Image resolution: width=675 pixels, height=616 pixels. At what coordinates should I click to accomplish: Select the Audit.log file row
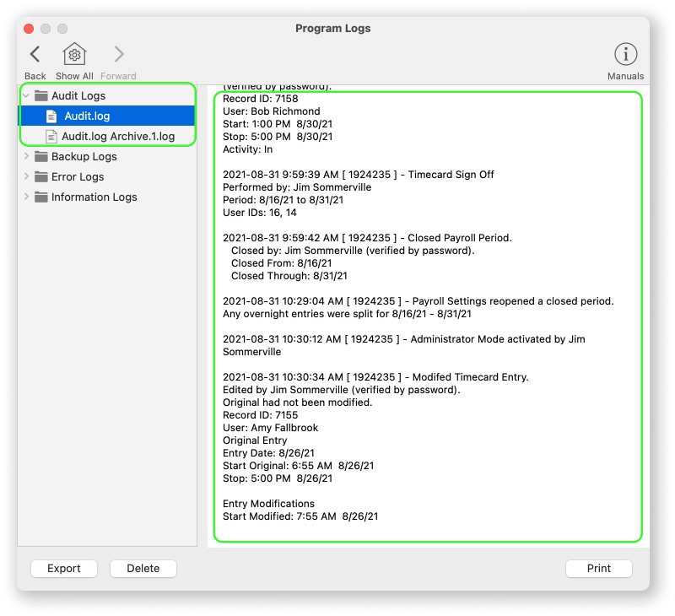click(x=106, y=116)
